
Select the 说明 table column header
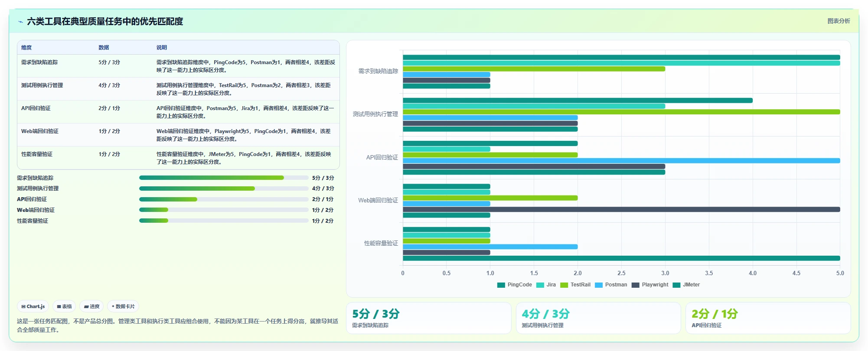162,48
